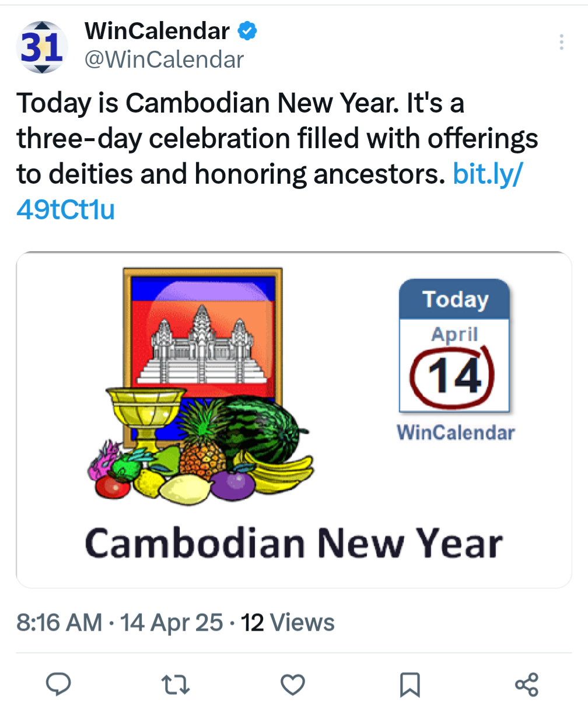
Task: Open the Cambodian New Year image card
Action: [294, 419]
